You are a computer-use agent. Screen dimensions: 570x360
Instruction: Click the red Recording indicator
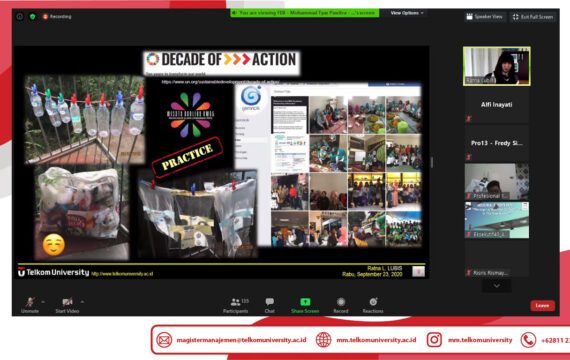point(57,16)
